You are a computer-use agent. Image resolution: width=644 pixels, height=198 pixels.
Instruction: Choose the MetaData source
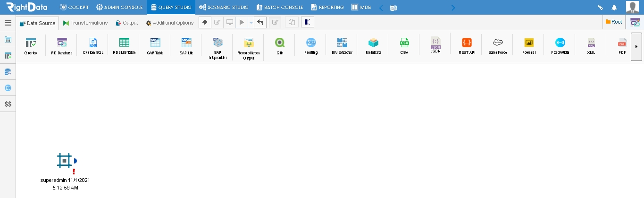tap(373, 46)
